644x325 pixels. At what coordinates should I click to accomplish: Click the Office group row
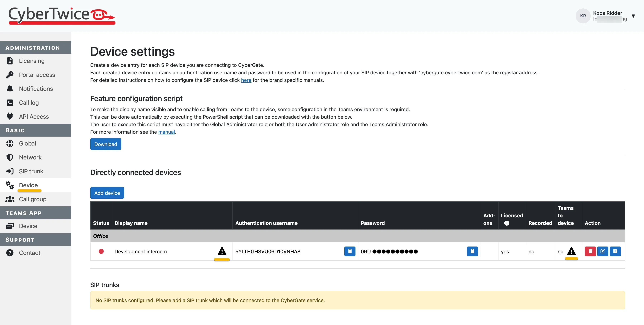click(x=357, y=236)
